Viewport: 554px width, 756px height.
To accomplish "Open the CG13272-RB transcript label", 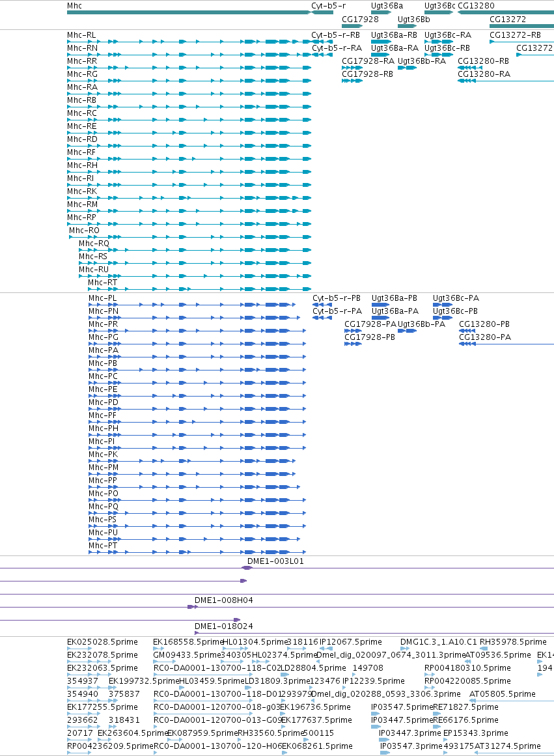I will [515, 35].
